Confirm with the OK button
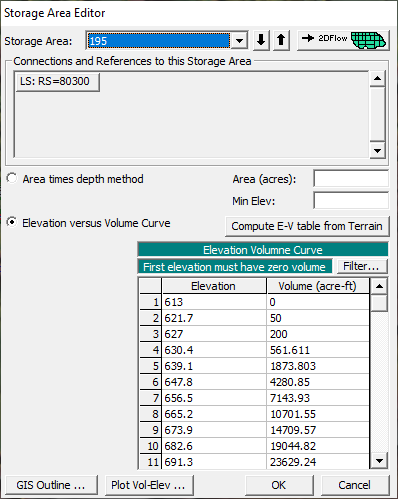The height and width of the screenshot is (499, 398). pyautogui.click(x=279, y=485)
